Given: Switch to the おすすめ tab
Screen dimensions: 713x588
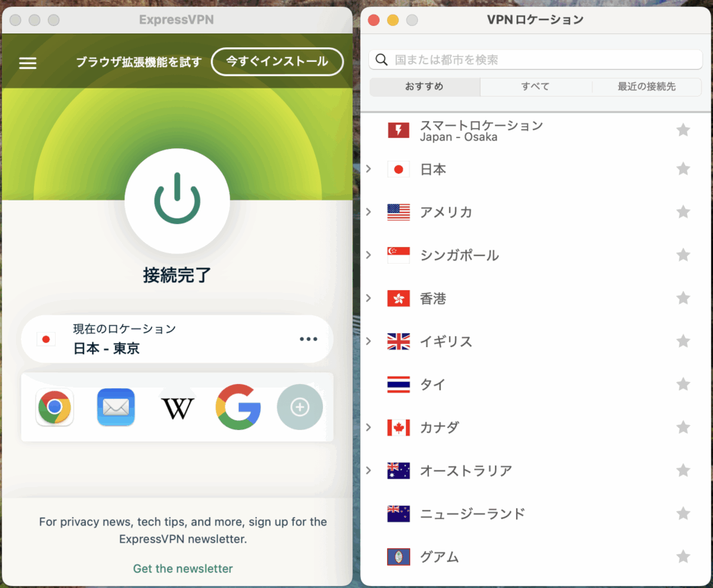Looking at the screenshot, I should point(425,86).
